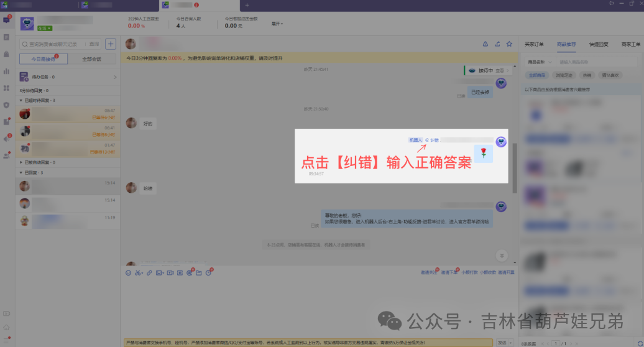This screenshot has height=347, width=644.
Task: Open the shopping bag goods sidebar icon
Action: [7, 54]
